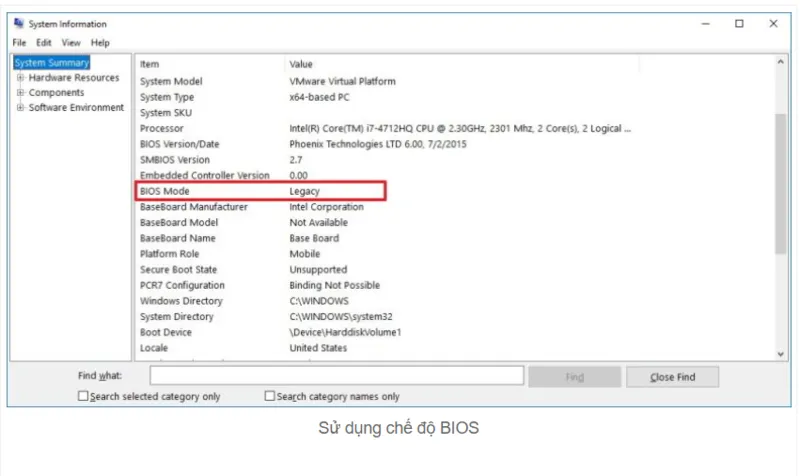Click the C:\WINDOWS\system32 value
This screenshot has height=476, width=800.
[341, 317]
